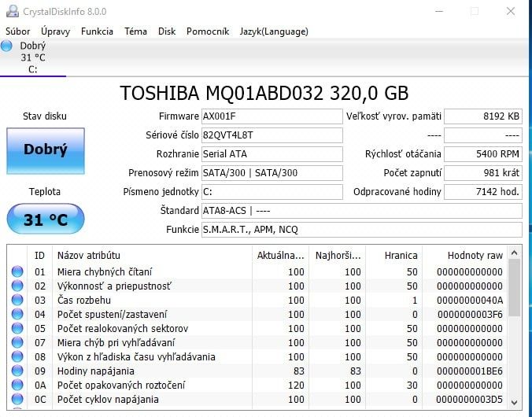Click the rotation speed field 5400 RPM
Image resolution: width=532 pixels, height=417 pixels.
(x=483, y=154)
